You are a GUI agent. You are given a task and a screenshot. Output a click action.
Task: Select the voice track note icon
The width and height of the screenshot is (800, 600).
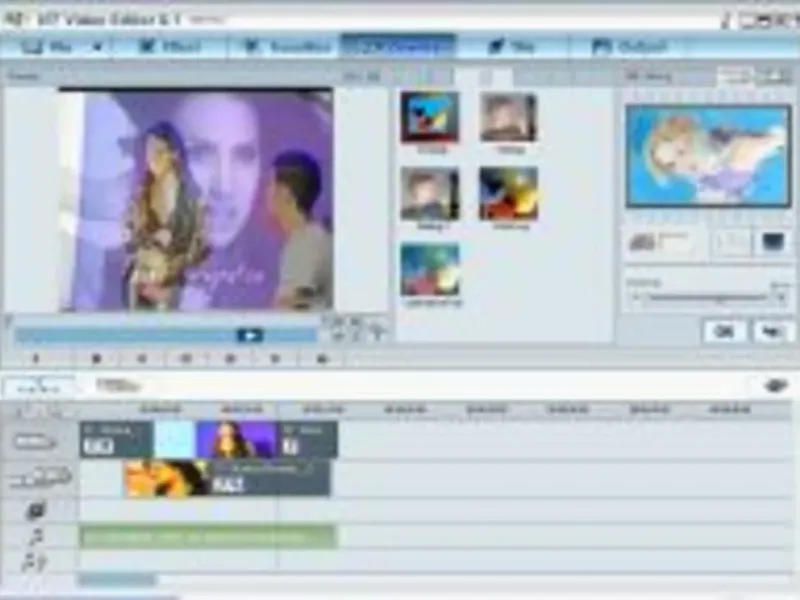click(x=36, y=537)
